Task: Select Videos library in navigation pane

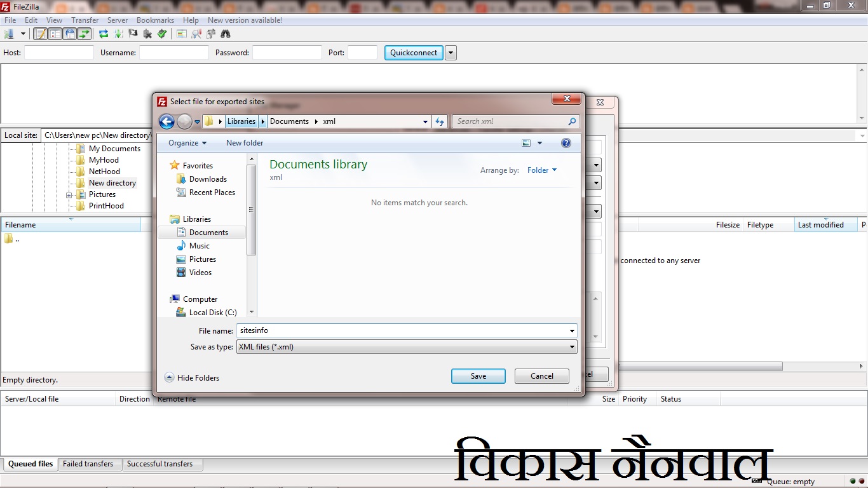Action: click(194, 273)
